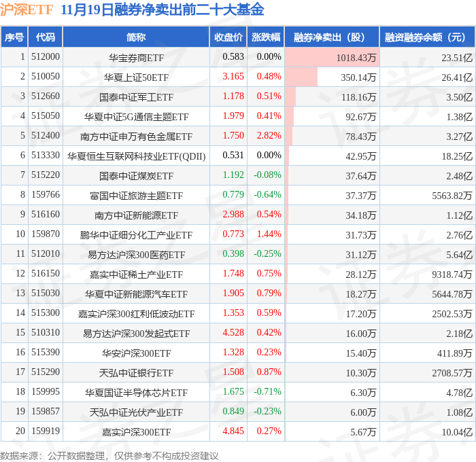Click the 数据来源 footer note

tap(109, 456)
